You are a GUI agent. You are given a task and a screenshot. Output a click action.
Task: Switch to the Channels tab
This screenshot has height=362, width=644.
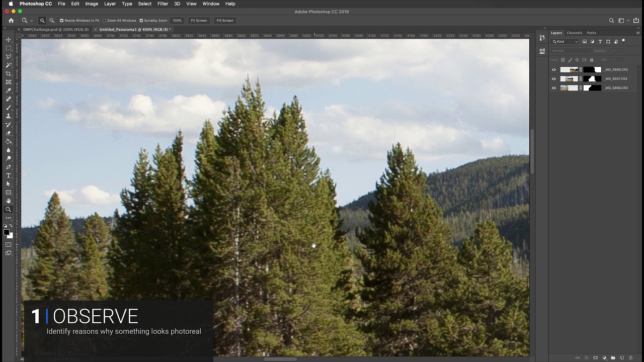click(574, 33)
